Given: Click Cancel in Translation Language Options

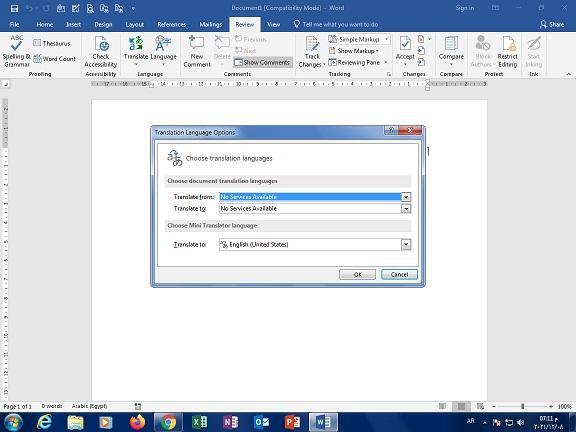Looking at the screenshot, I should tap(399, 274).
